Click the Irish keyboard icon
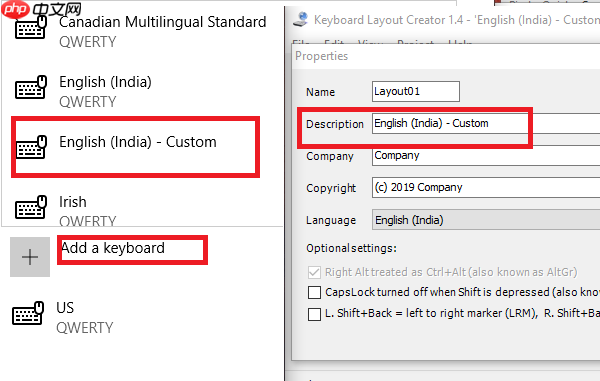The height and width of the screenshot is (381, 600). [31, 207]
